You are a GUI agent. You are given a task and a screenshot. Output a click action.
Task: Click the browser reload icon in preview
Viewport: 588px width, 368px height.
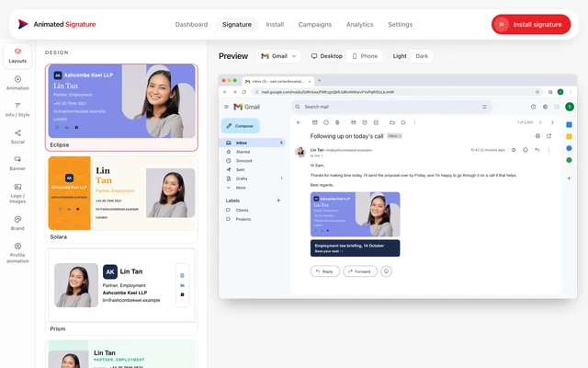[x=244, y=92]
